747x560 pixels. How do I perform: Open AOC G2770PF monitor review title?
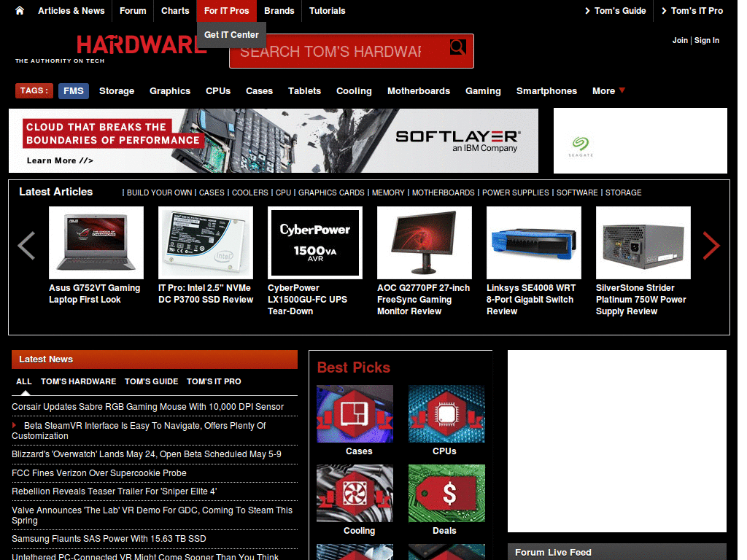click(424, 300)
